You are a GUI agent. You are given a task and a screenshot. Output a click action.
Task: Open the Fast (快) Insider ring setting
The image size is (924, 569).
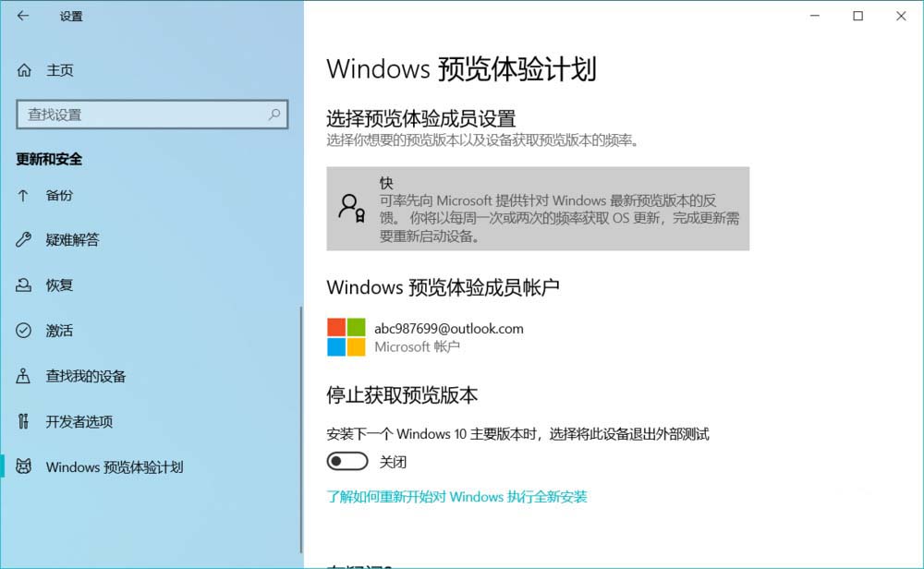(538, 209)
